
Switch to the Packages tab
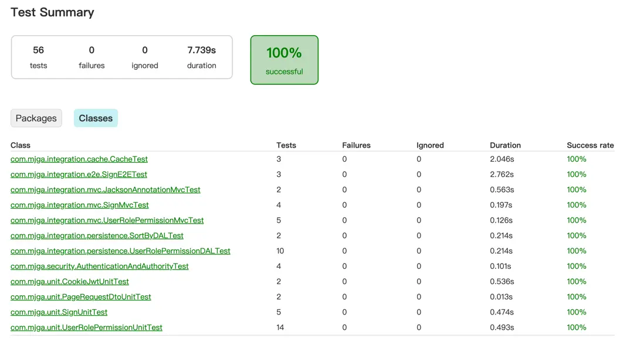pyautogui.click(x=36, y=118)
